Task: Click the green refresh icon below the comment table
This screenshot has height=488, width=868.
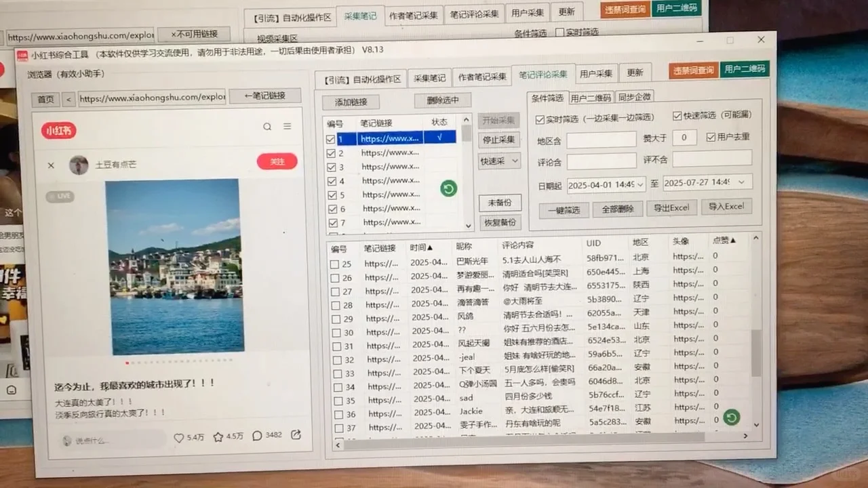Action: point(731,418)
